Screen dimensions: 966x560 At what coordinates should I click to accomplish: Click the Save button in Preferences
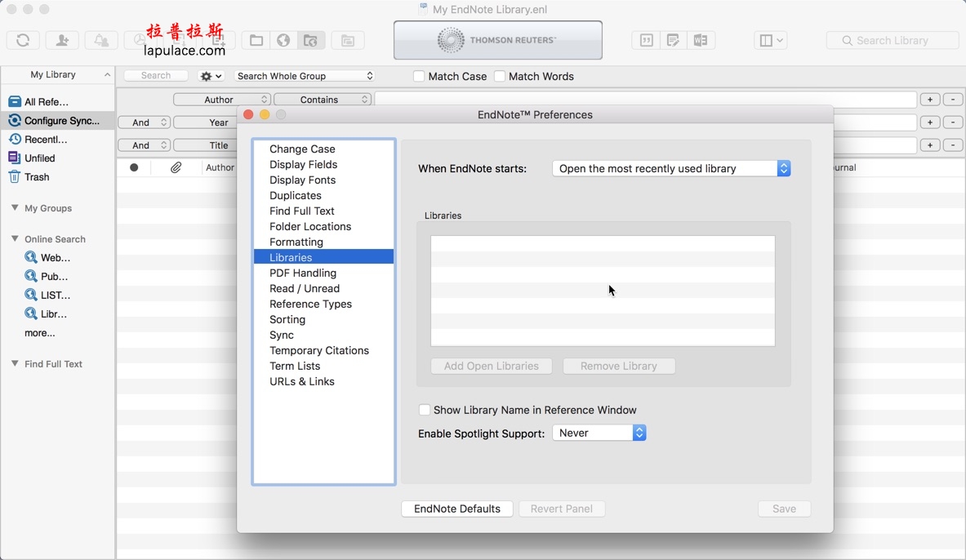[784, 509]
